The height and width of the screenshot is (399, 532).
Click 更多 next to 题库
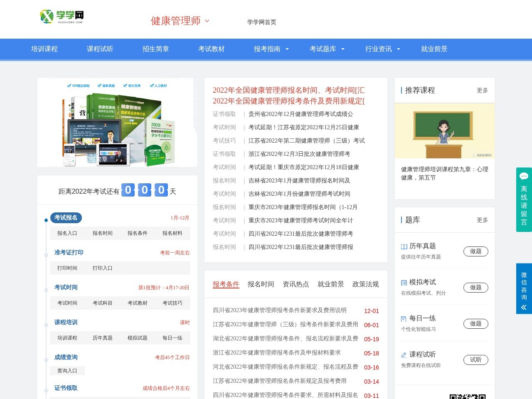pos(483,220)
